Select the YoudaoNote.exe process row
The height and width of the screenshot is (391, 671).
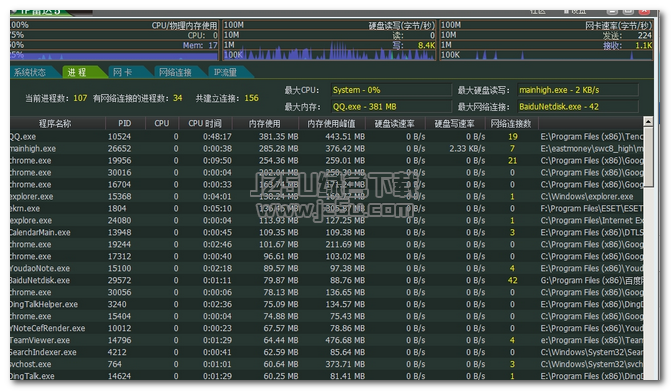click(327, 268)
